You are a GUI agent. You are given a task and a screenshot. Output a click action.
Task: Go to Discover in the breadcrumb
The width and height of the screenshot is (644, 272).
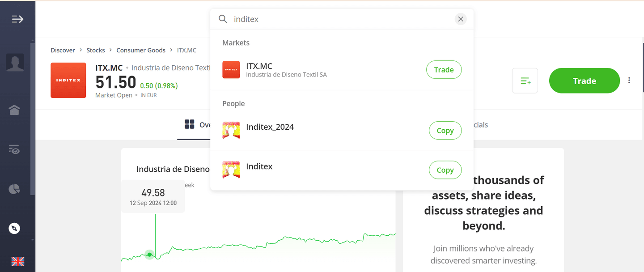pos(63,50)
